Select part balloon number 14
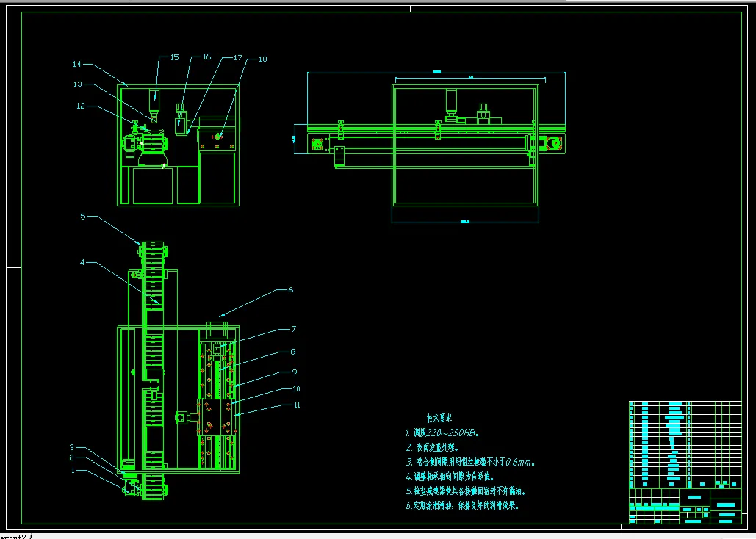The height and width of the screenshot is (539, 756). [x=76, y=64]
